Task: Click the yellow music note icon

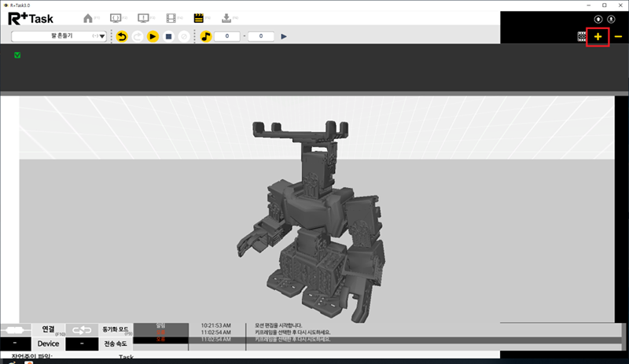Action: 206,36
